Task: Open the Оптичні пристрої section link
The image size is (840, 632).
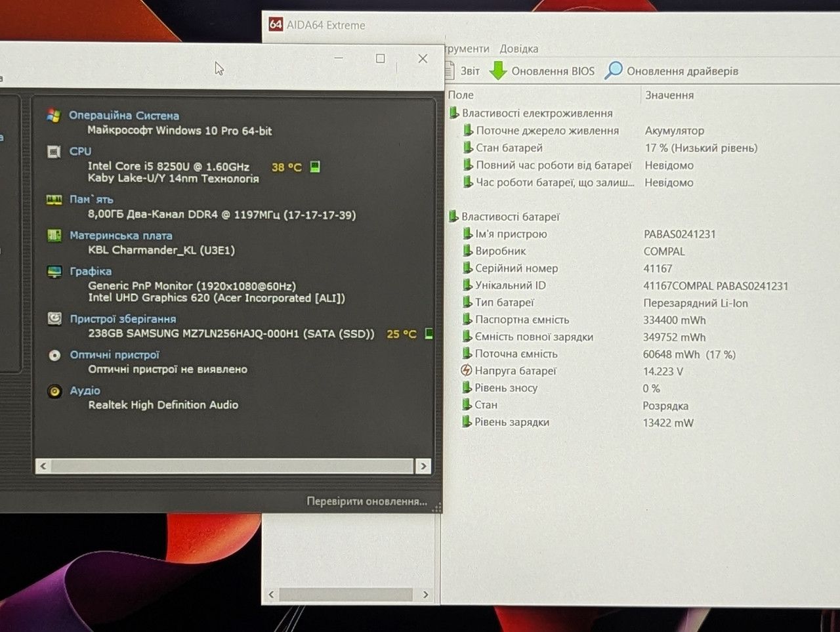Action: (115, 355)
